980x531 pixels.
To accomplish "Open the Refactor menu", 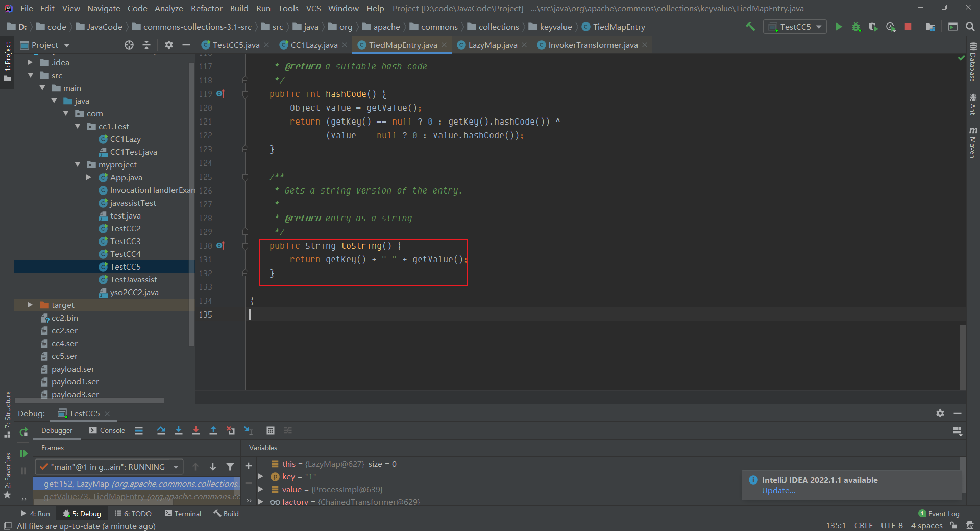I will pos(206,8).
